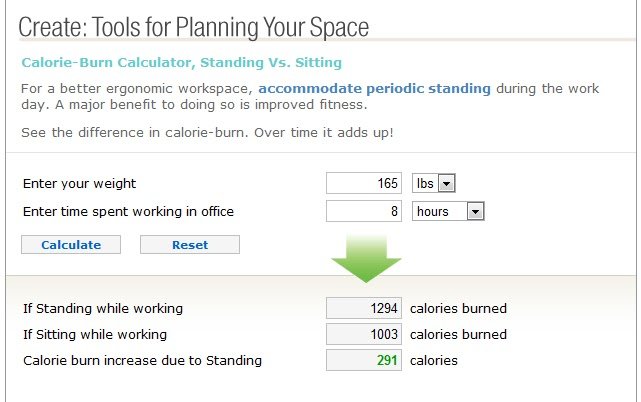Click the 'If Sitting while working' label
Viewport: 641px width, 402px height.
coord(95,334)
